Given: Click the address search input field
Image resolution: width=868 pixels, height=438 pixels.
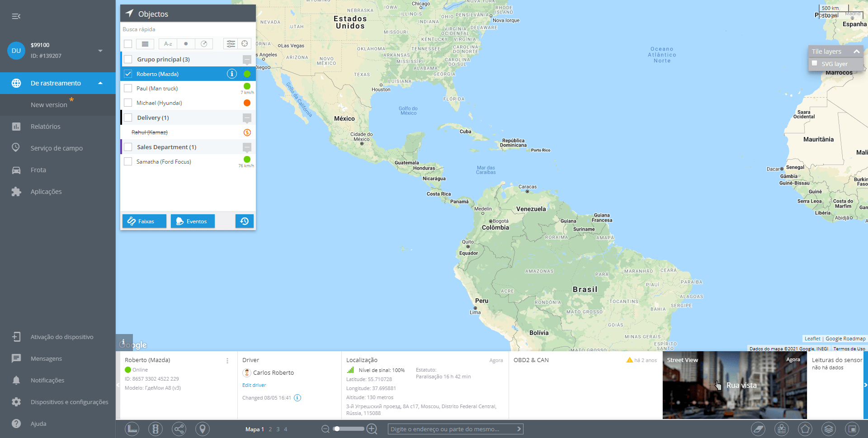Looking at the screenshot, I should [452, 429].
